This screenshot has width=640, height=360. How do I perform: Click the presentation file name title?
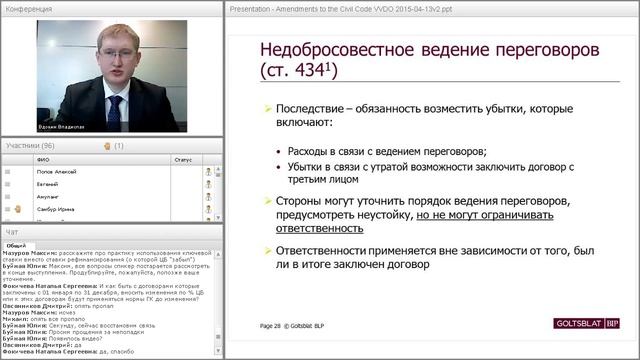point(341,9)
